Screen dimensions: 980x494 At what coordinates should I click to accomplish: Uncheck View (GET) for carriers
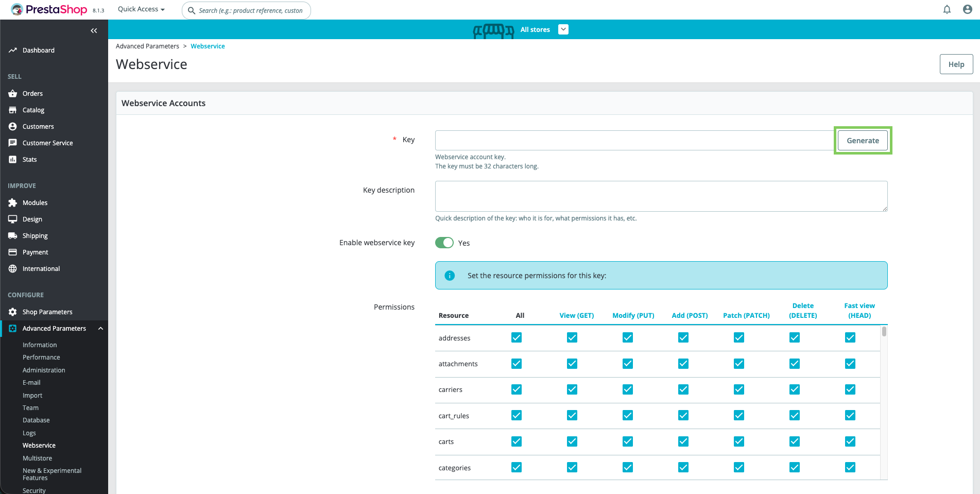[572, 390]
